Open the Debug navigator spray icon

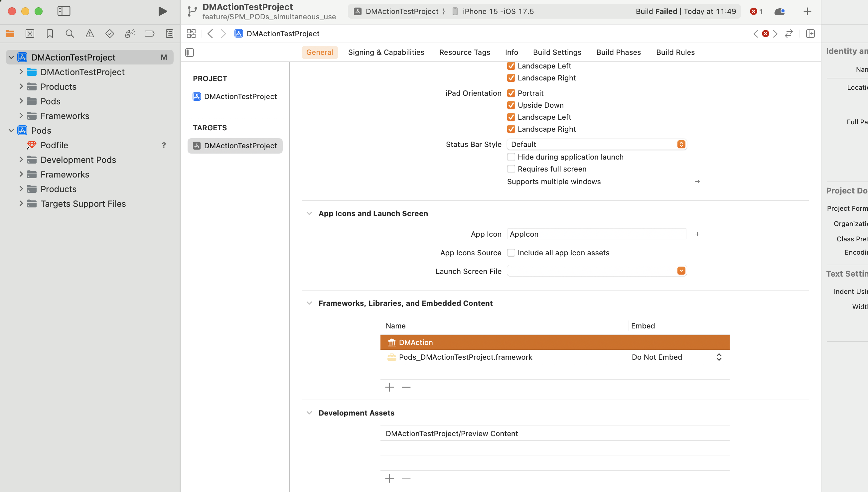tap(129, 34)
